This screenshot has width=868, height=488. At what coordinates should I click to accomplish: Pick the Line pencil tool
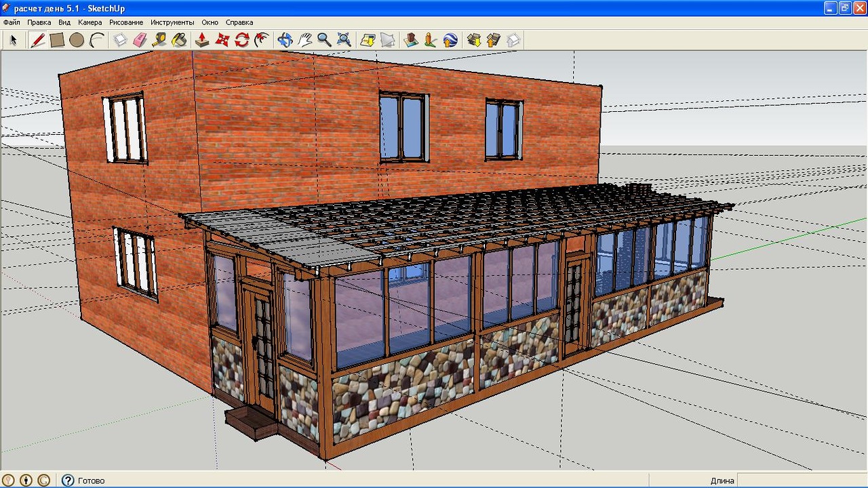pos(38,40)
